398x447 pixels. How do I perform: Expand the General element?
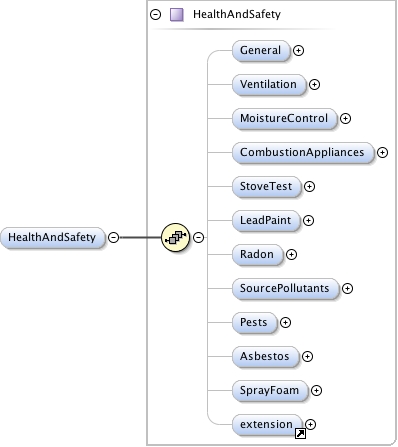pos(298,51)
